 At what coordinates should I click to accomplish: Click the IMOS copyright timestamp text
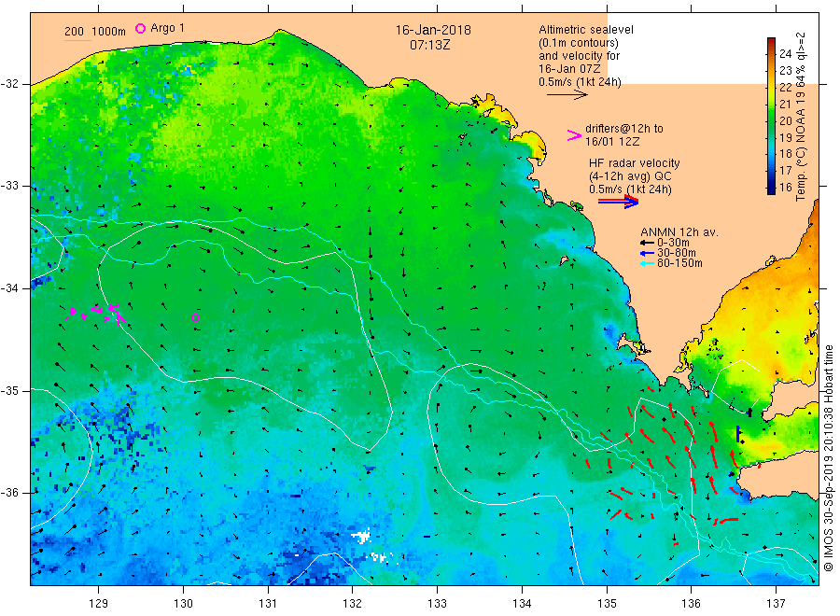[x=828, y=458]
